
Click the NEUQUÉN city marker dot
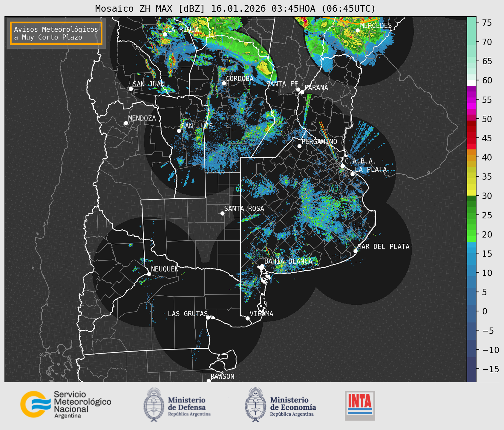[x=149, y=274]
